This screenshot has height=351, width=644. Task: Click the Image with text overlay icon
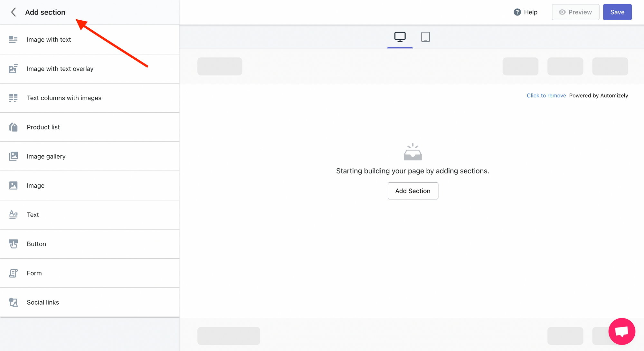(x=13, y=69)
